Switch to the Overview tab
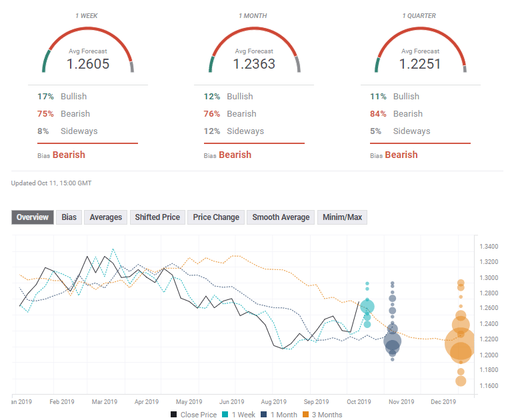The width and height of the screenshot is (516, 420). [32, 217]
